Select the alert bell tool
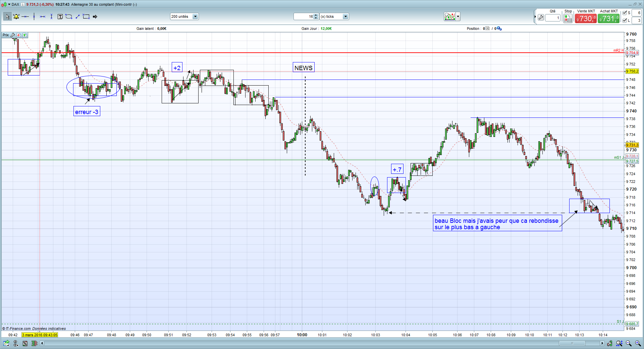The height and width of the screenshot is (349, 644). (16, 16)
